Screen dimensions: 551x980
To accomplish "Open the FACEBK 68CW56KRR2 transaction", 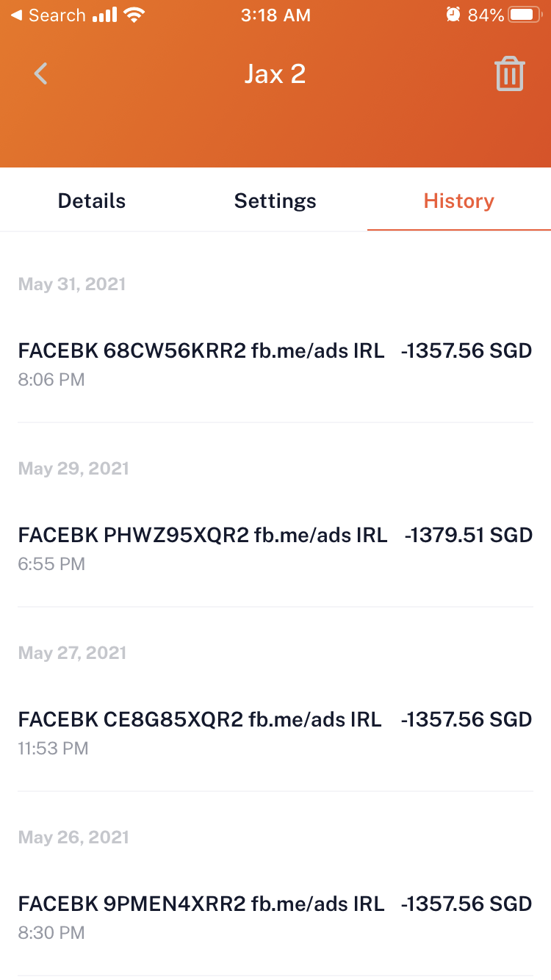I will (201, 351).
